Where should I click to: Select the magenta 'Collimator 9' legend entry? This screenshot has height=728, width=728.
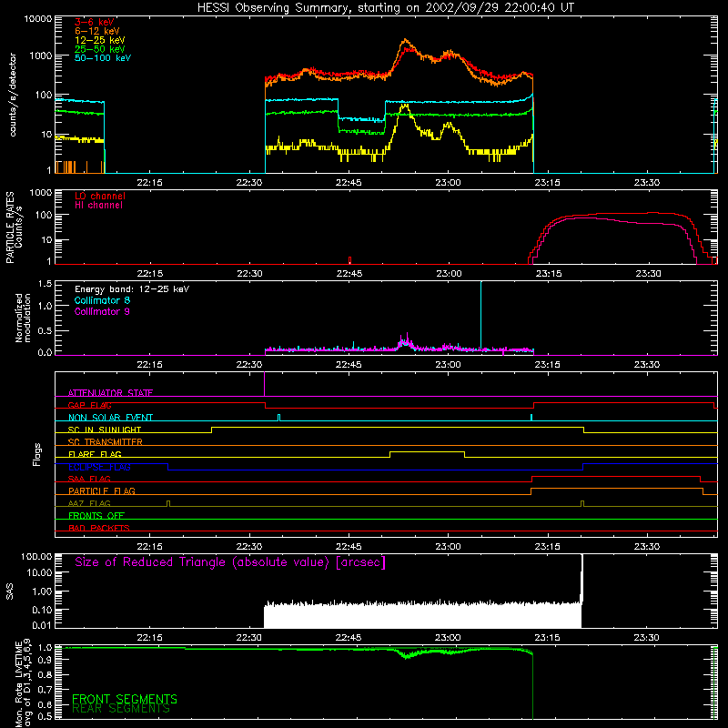pyautogui.click(x=102, y=311)
